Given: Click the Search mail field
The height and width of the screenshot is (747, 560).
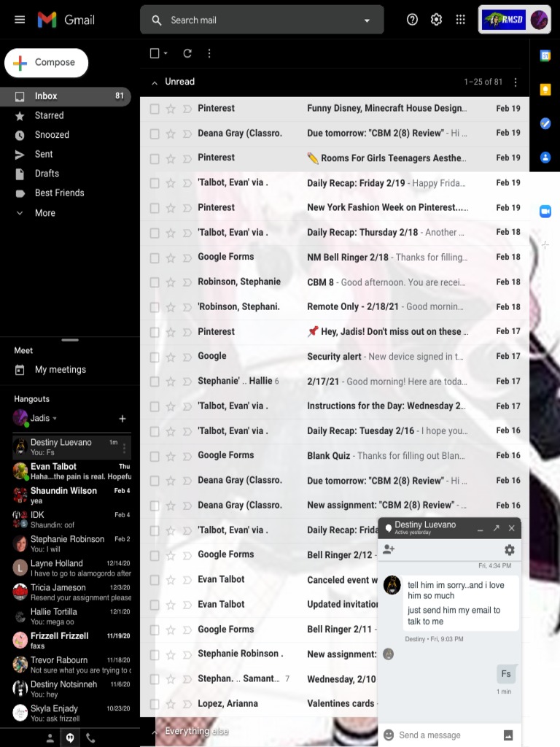Looking at the screenshot, I should [x=262, y=20].
